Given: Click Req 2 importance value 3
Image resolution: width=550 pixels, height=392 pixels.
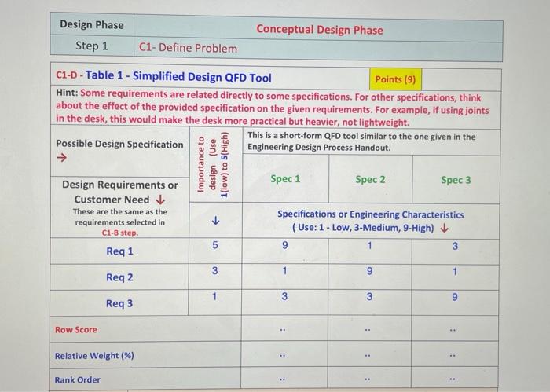Looking at the screenshot, I should point(214,270).
